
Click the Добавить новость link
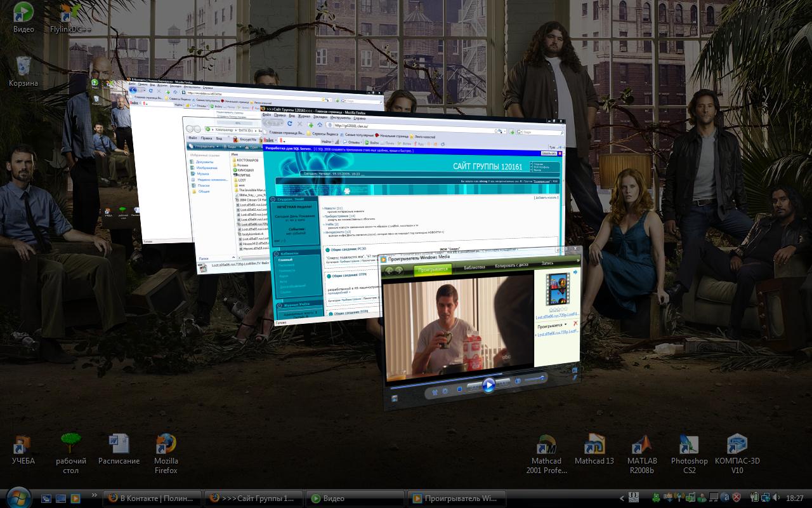pyautogui.click(x=546, y=197)
